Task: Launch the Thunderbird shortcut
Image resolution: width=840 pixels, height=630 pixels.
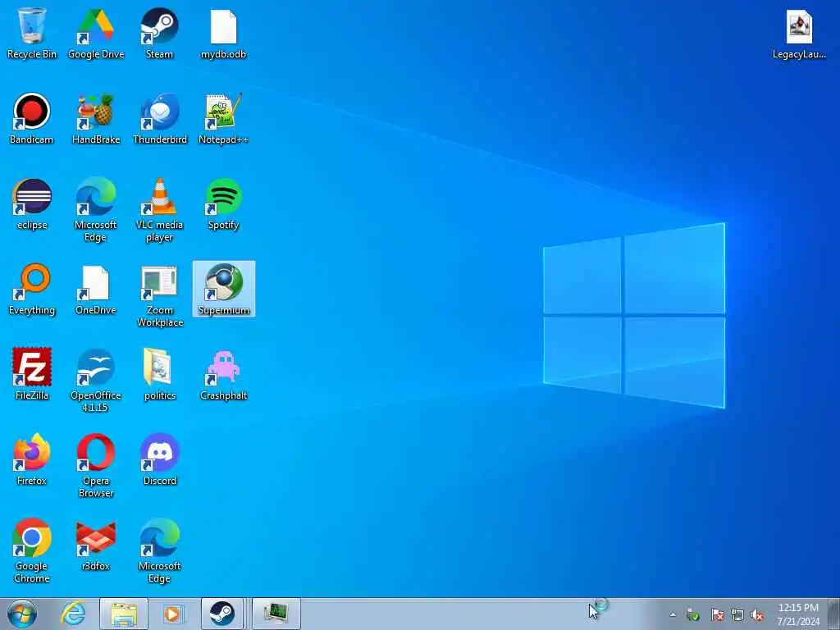Action: point(160,118)
